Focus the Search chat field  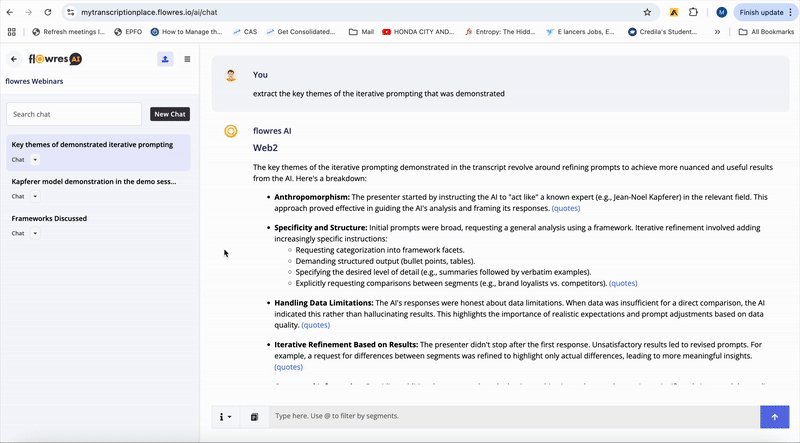coord(74,114)
